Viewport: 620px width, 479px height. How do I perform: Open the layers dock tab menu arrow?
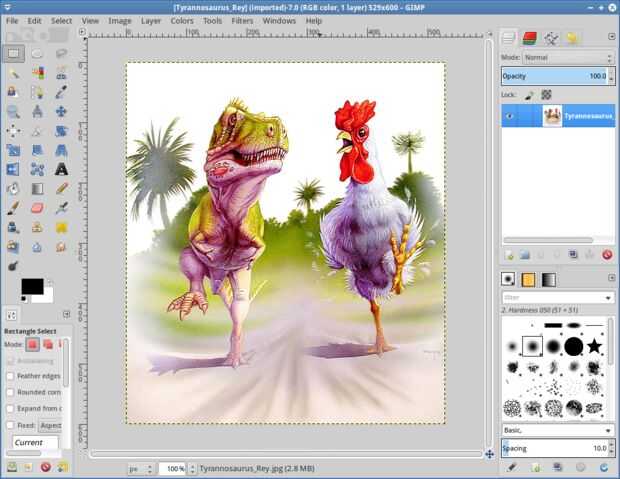611,37
